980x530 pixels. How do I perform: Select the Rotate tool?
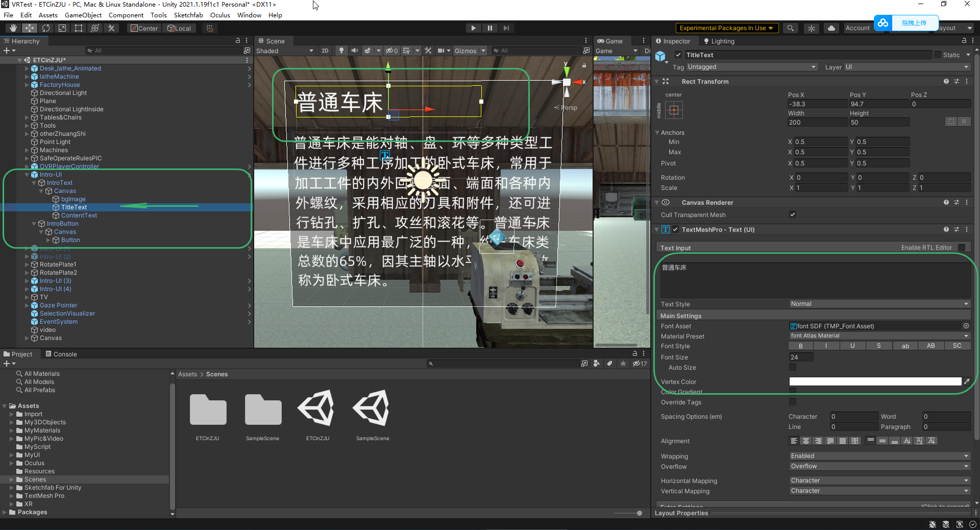(x=46, y=28)
